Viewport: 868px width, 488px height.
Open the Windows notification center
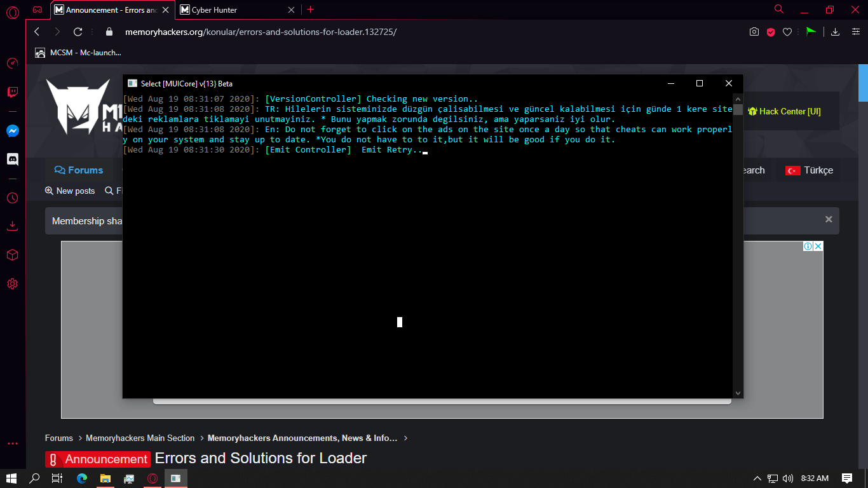point(847,478)
